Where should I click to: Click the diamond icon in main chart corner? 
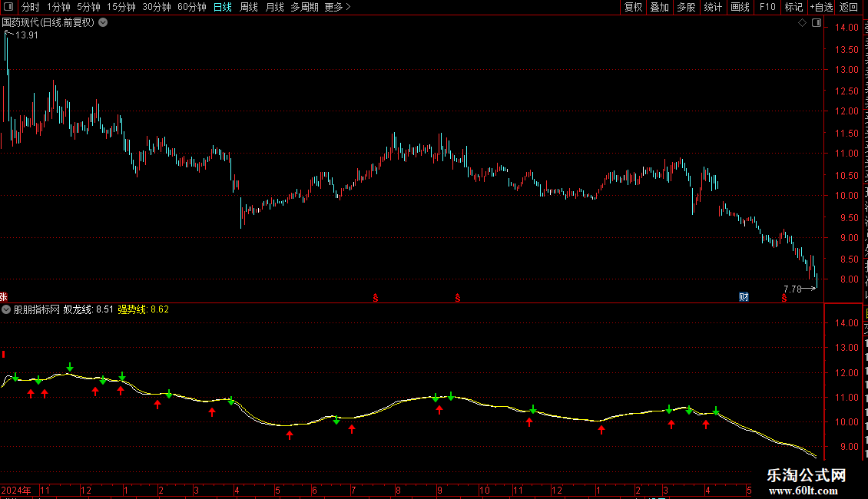[802, 23]
